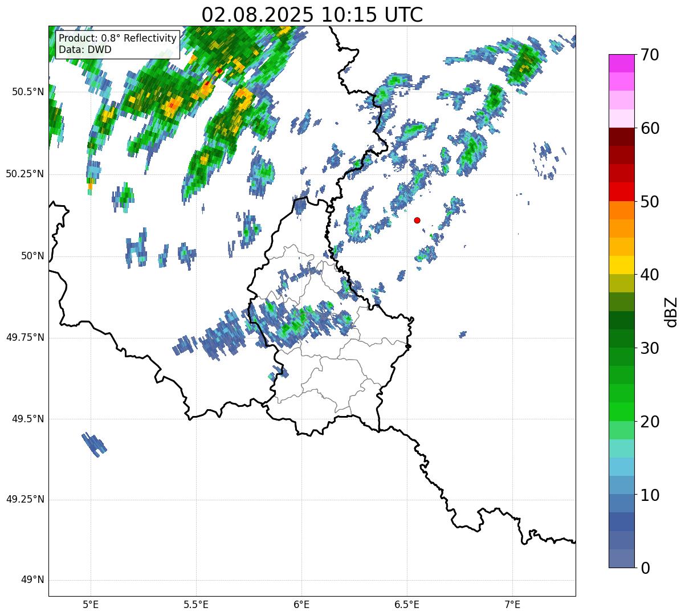Image resolution: width=685 pixels, height=616 pixels.
Task: Click the "dBZ" colorbar axis label
Action: (671, 311)
